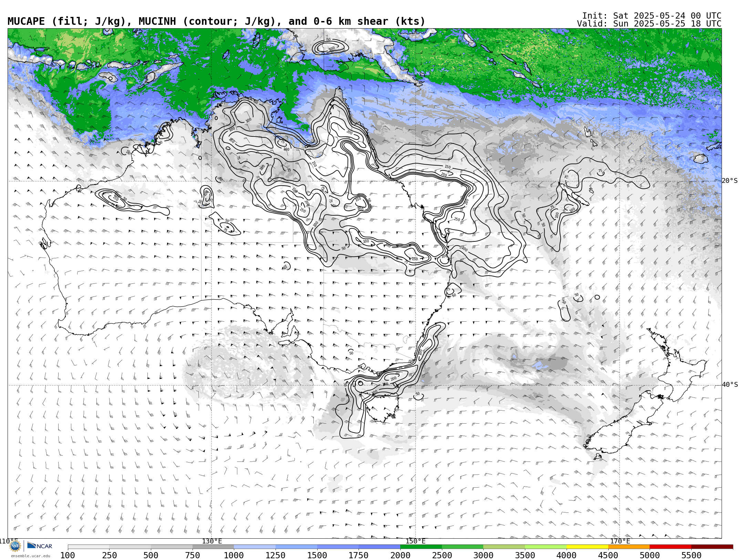Click the colorbar label 1750

(x=359, y=556)
